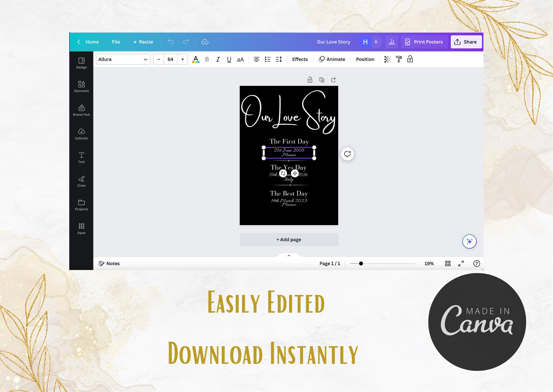Open the Design panel
Viewport: 553px width, 392px height.
(81, 63)
